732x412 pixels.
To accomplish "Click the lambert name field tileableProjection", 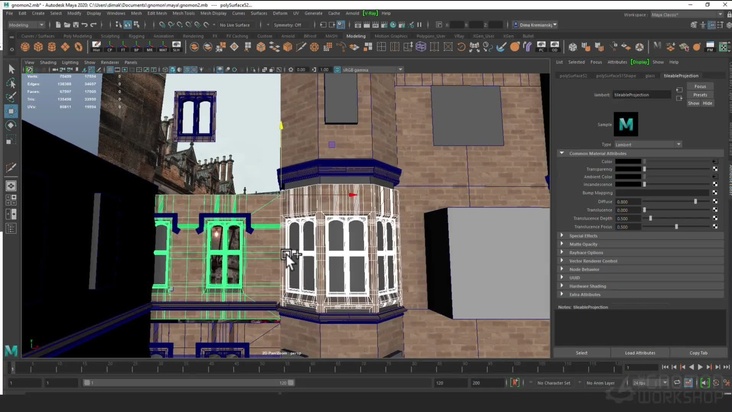I will [641, 95].
